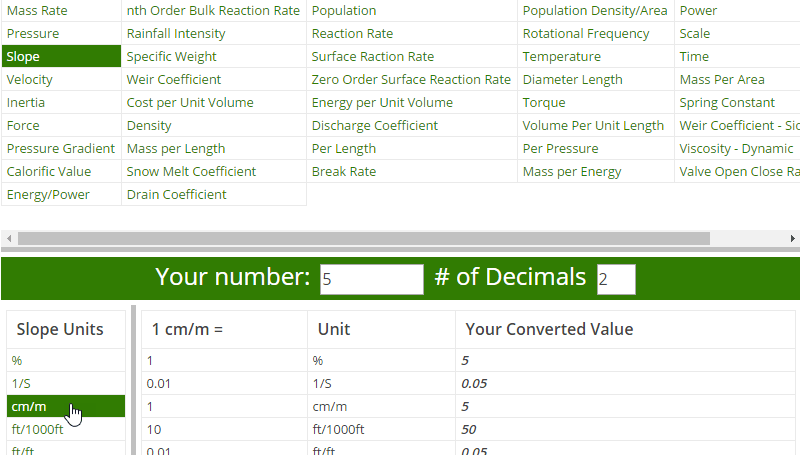The width and height of the screenshot is (800, 455).
Task: Select Viscosity - Dynamic category
Action: tap(736, 148)
